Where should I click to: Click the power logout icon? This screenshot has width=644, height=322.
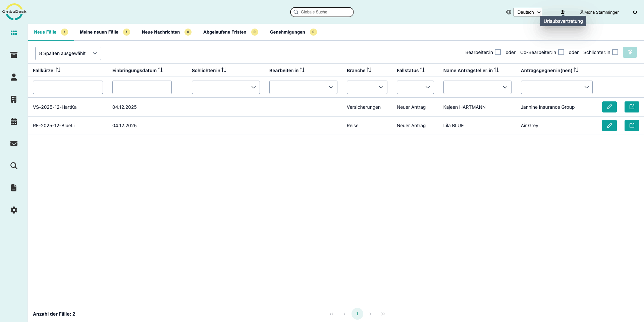(x=635, y=12)
